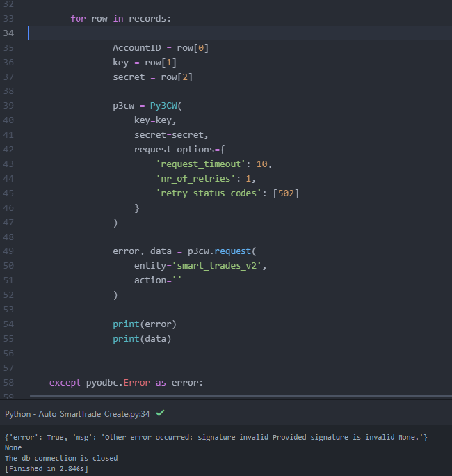Screen dimensions: 452x476
Task: Click 'secret' at the start of line 37
Action: [x=129, y=77]
